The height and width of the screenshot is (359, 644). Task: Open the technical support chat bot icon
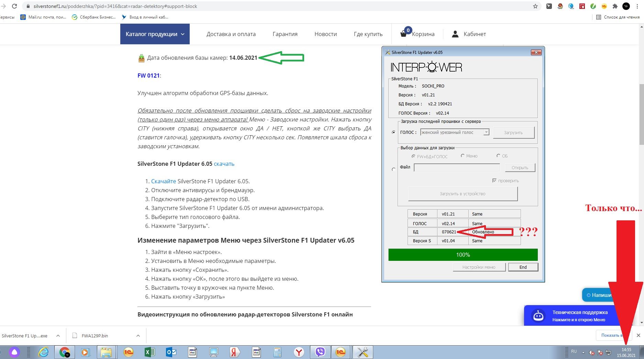click(x=538, y=315)
